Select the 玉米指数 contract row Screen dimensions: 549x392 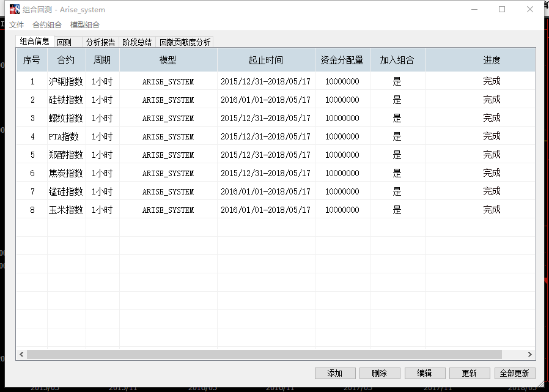(66, 210)
